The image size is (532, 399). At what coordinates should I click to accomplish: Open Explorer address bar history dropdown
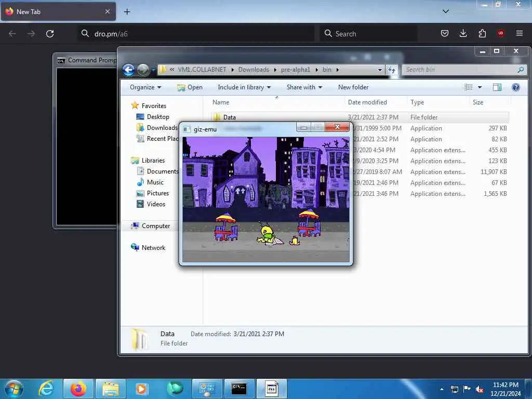380,70
